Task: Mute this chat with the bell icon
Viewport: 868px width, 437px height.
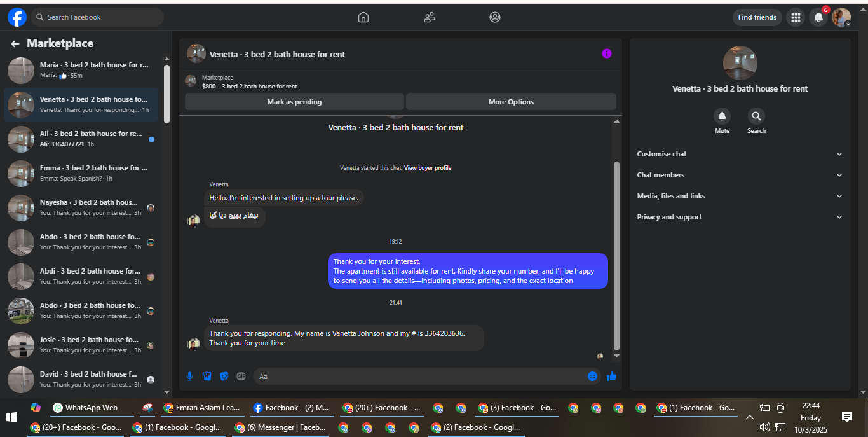Action: click(722, 116)
